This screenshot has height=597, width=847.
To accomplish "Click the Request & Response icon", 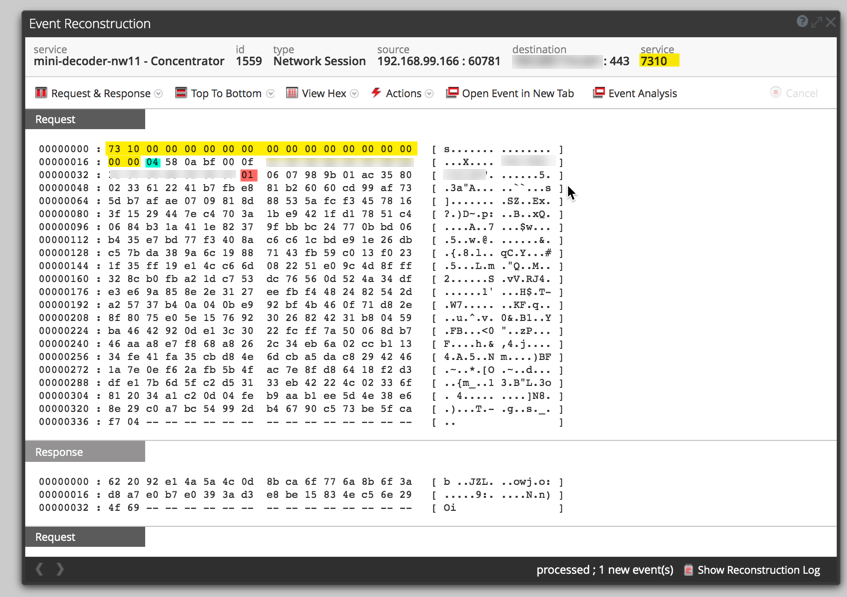I will (41, 93).
